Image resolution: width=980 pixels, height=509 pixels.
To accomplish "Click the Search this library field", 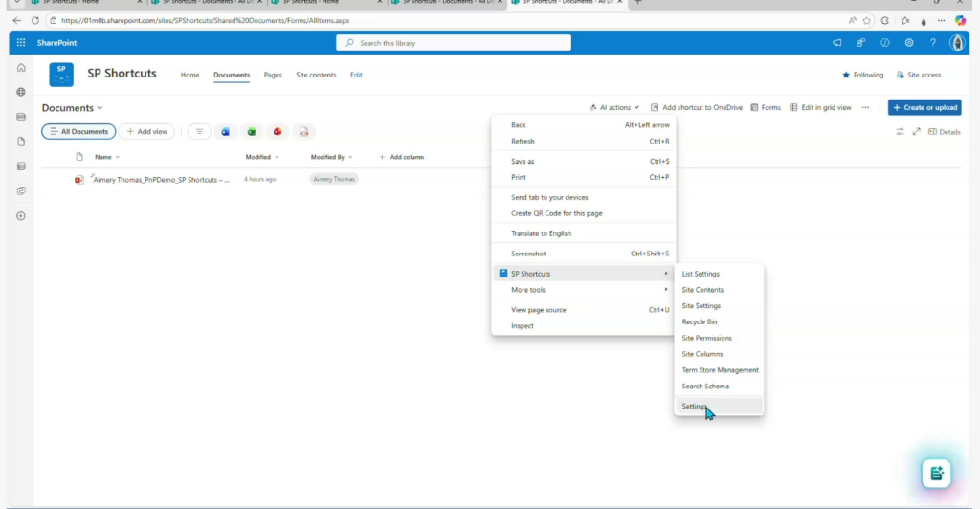I will coord(454,43).
